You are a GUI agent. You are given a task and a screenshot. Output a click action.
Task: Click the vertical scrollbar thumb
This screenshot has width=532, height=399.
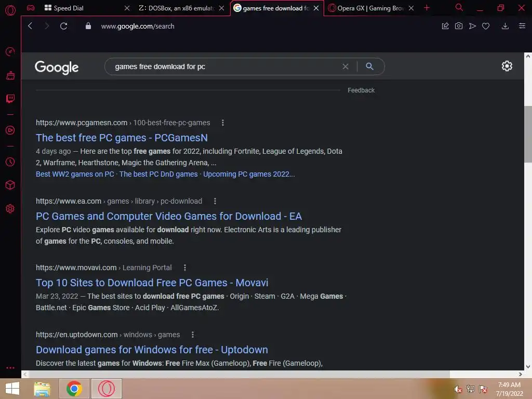click(528, 134)
